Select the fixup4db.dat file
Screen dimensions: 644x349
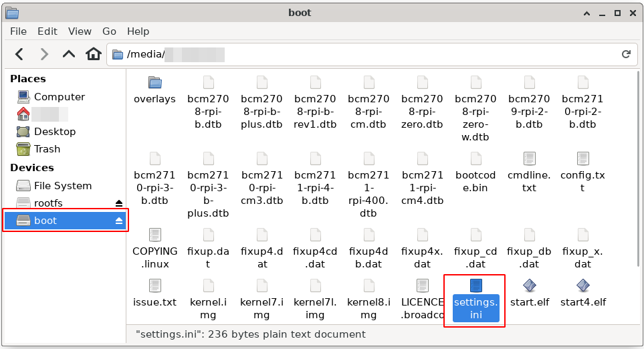click(368, 249)
